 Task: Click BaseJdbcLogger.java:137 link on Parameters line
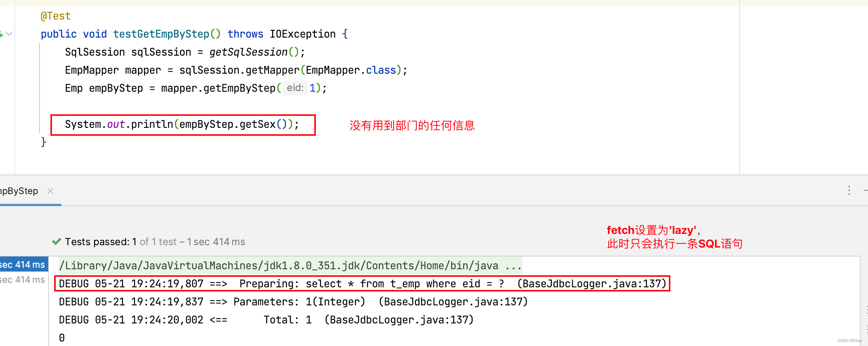(453, 302)
